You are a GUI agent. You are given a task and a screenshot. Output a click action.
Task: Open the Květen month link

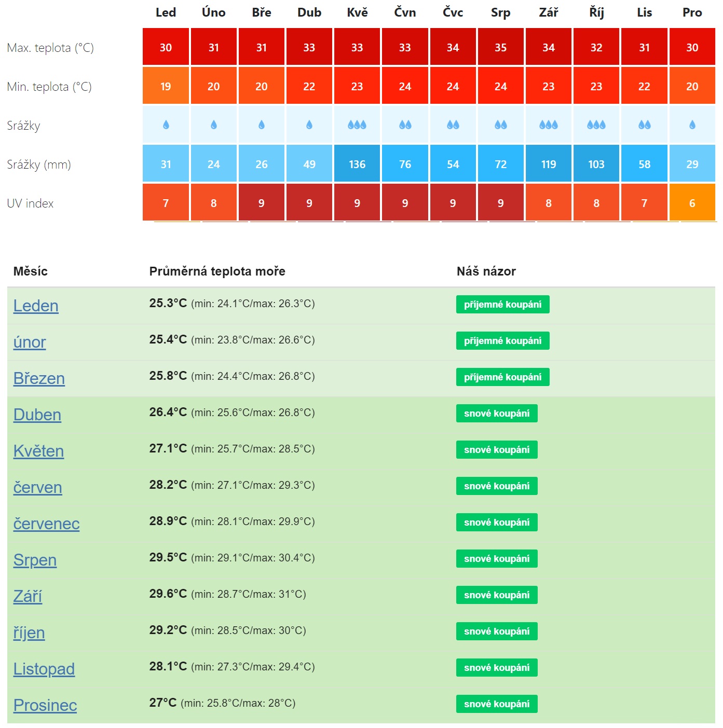coord(38,451)
